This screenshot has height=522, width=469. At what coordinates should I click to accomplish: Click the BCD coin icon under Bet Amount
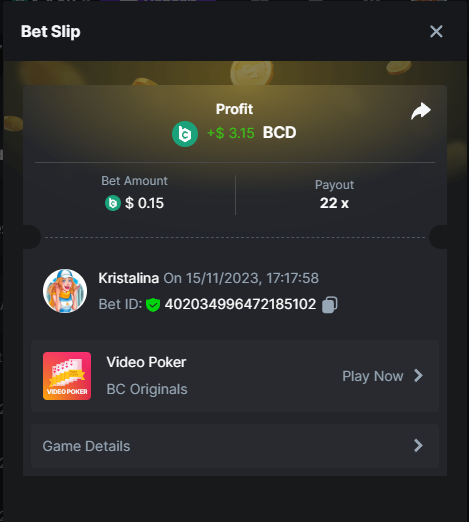point(113,203)
